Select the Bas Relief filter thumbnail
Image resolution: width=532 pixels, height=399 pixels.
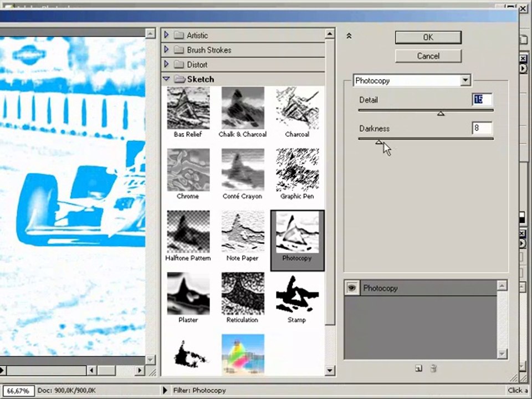pyautogui.click(x=188, y=108)
